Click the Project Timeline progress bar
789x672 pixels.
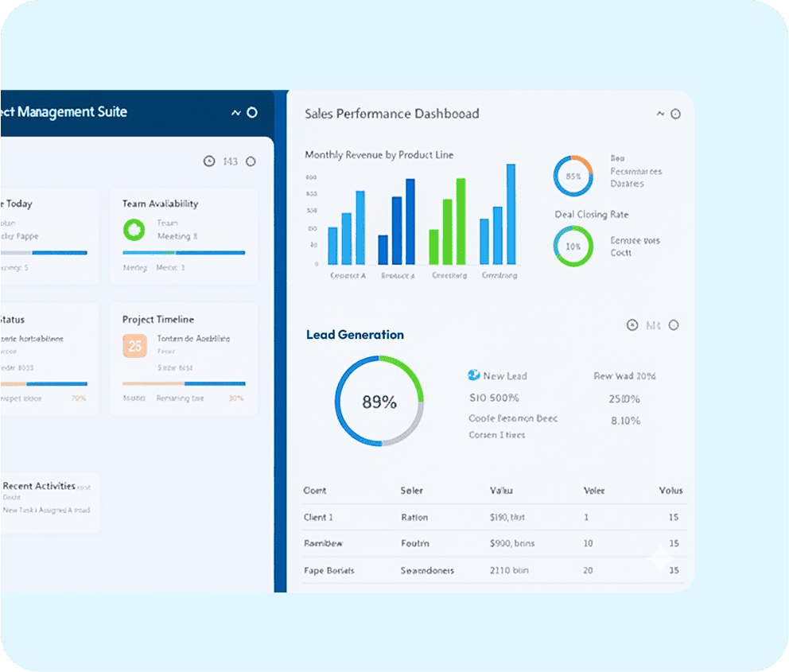[184, 383]
